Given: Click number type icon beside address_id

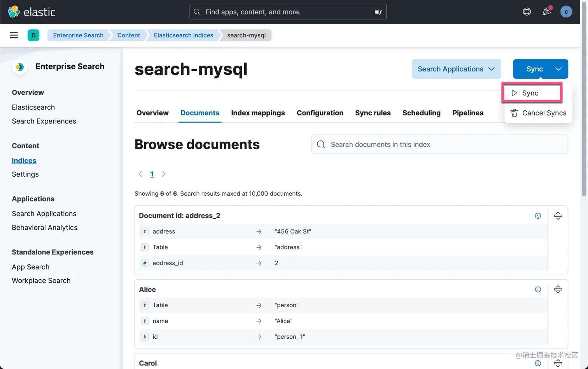Looking at the screenshot, I should (x=145, y=263).
